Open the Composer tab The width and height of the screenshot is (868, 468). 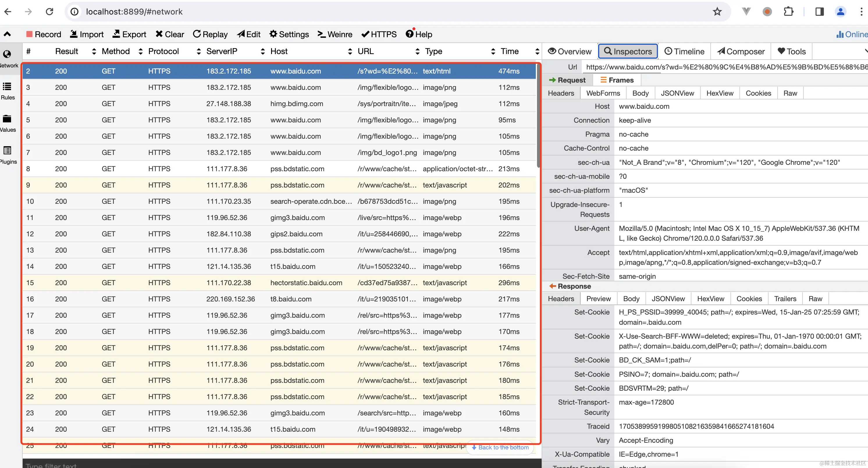pyautogui.click(x=741, y=51)
